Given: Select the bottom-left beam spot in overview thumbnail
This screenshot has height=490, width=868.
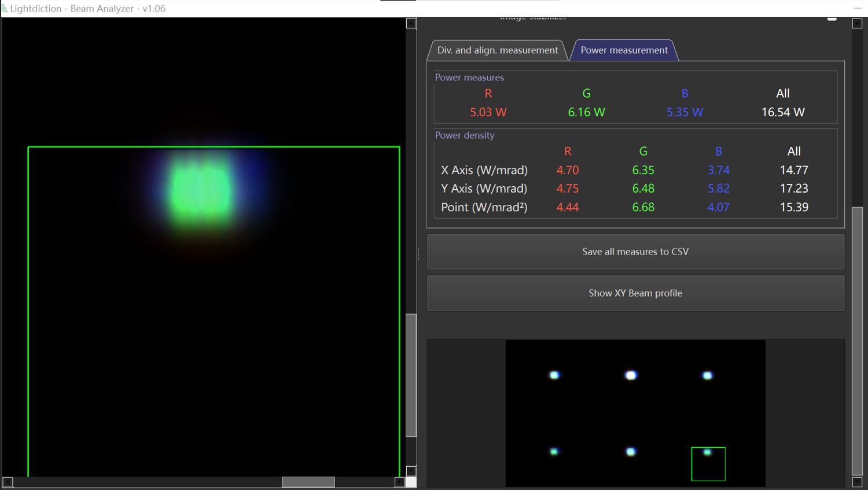Looking at the screenshot, I should (554, 452).
